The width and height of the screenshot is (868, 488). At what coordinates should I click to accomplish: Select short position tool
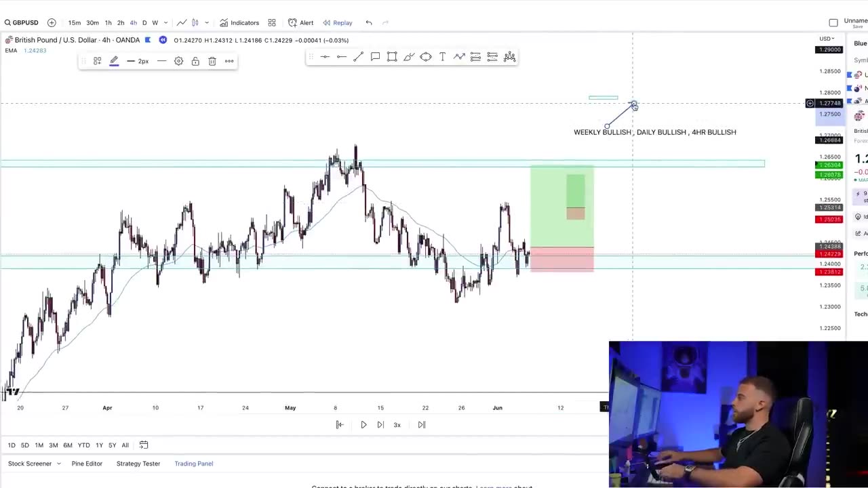(492, 57)
